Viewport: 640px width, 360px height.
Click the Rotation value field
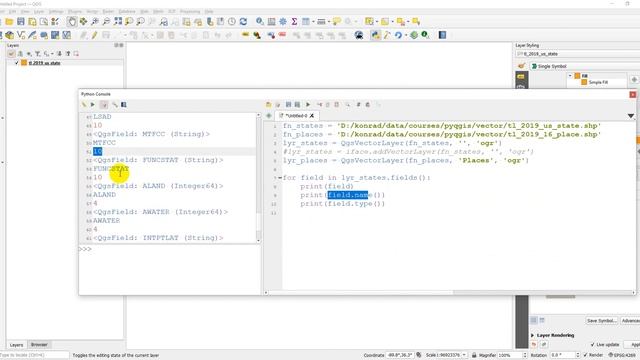pyautogui.click(x=562, y=355)
